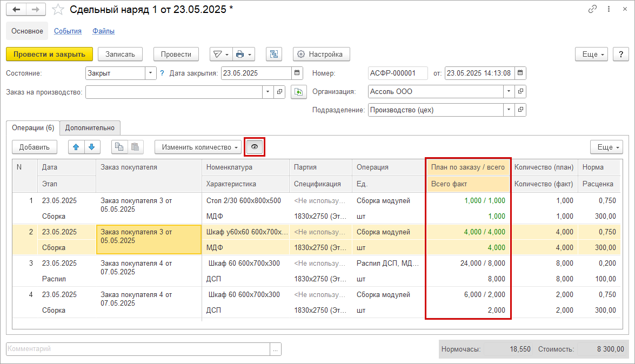Image resolution: width=635 pixels, height=364 pixels.
Task: Copy the document link via chain icon
Action: click(593, 10)
